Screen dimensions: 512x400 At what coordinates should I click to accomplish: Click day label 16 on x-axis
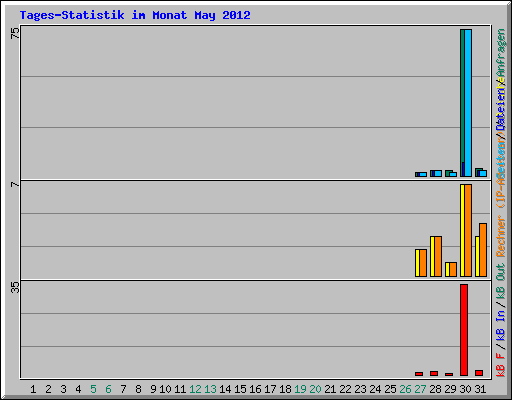coord(255,389)
